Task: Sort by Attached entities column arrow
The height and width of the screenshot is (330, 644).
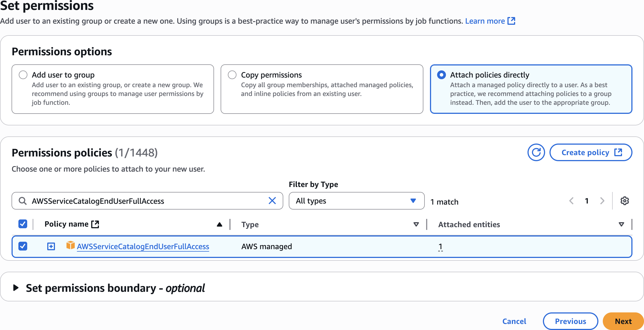Action: [621, 224]
